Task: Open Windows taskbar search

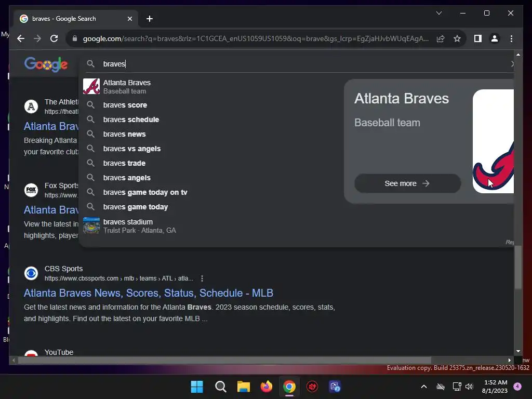Action: (x=220, y=387)
